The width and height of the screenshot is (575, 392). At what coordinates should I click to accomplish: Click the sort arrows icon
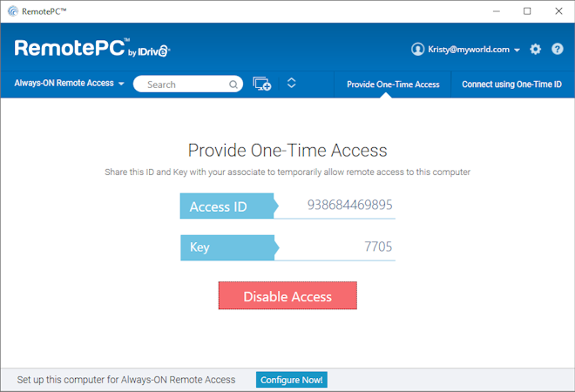coord(291,83)
